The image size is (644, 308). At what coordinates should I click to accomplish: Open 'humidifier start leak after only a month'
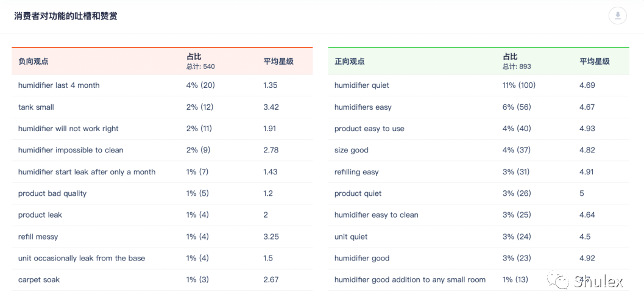coord(87,172)
